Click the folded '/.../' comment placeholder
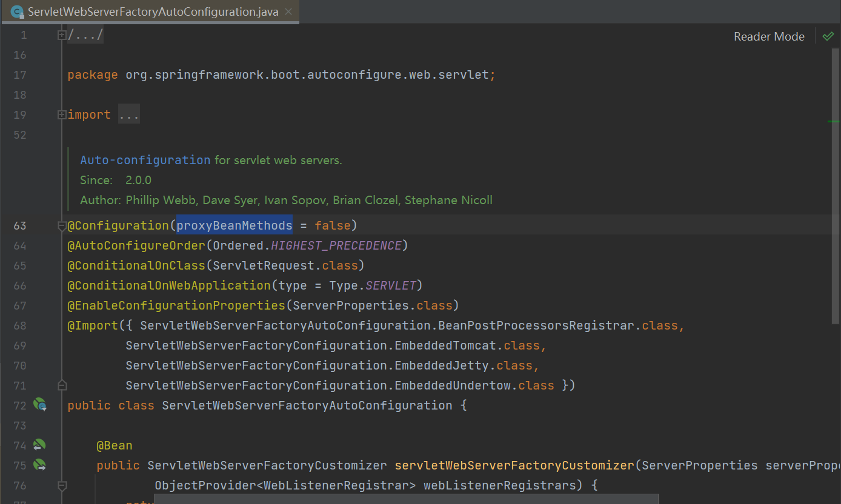 point(85,35)
